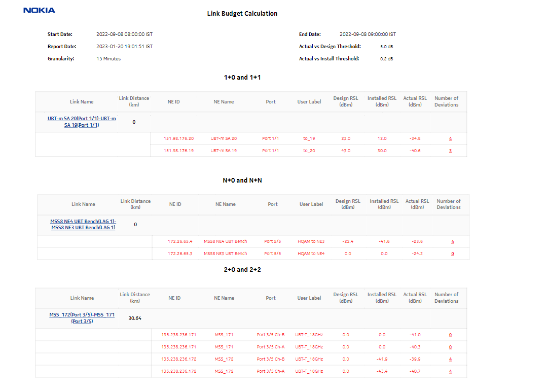
Task: Open deviations count 4 for MSS_172 Port 3/5 Ch-A
Action: pyautogui.click(x=450, y=371)
